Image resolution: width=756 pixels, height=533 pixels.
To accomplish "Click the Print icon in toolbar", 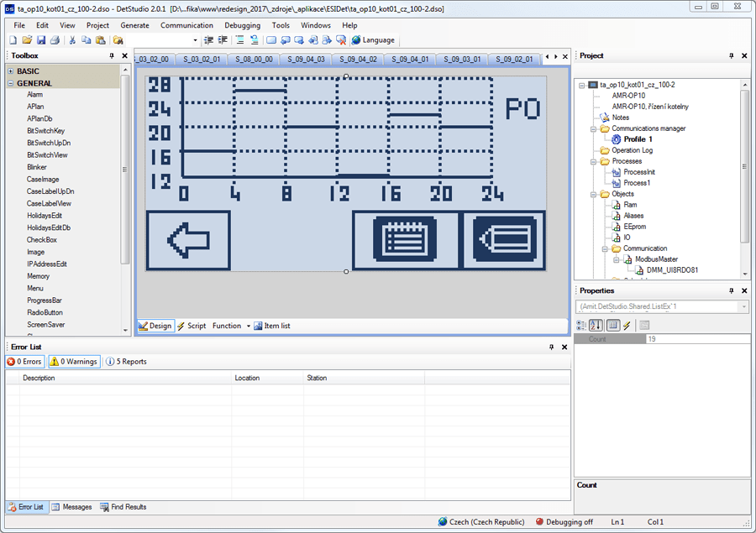I will point(55,40).
